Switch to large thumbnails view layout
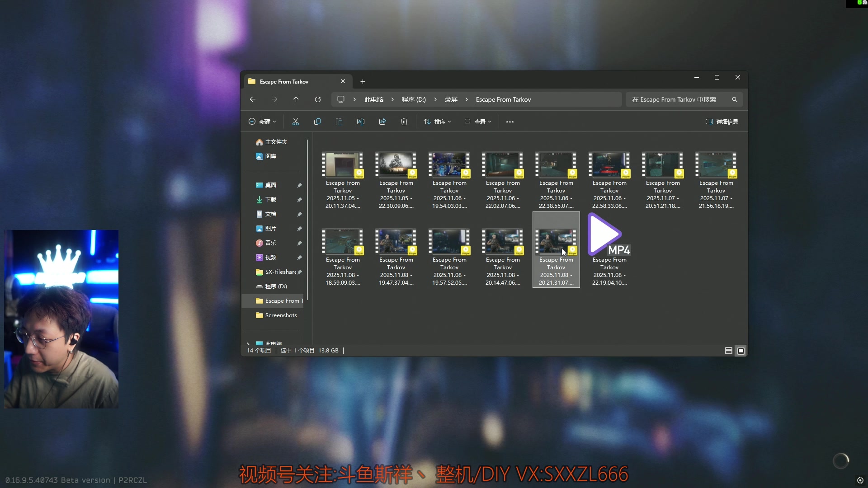 click(x=741, y=351)
